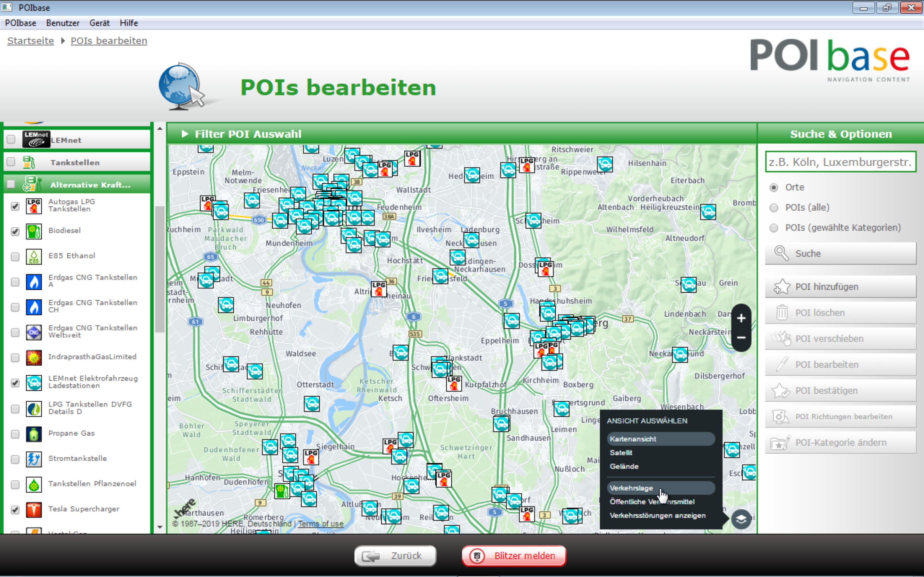
Task: Click the Stromtankstelle category icon
Action: 34,459
